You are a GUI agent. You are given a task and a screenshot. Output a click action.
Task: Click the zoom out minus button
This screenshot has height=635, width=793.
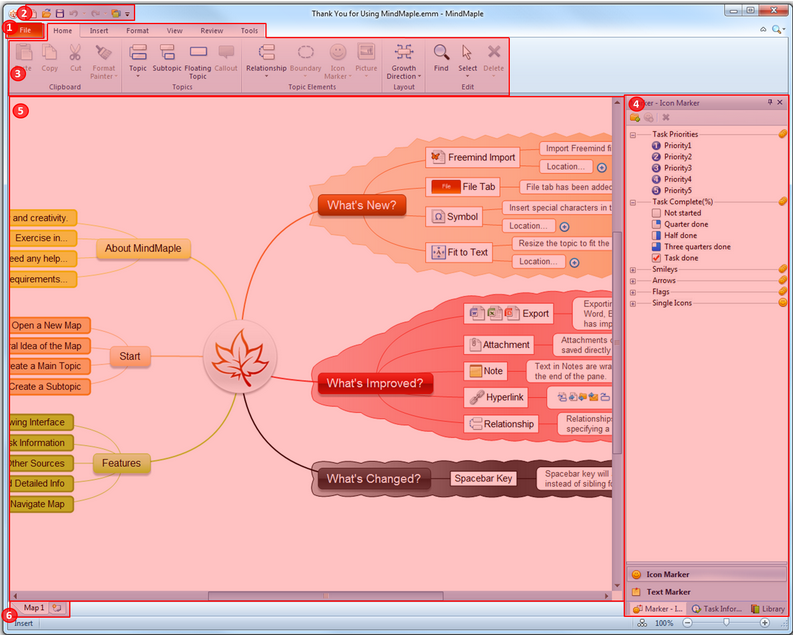pyautogui.click(x=687, y=623)
